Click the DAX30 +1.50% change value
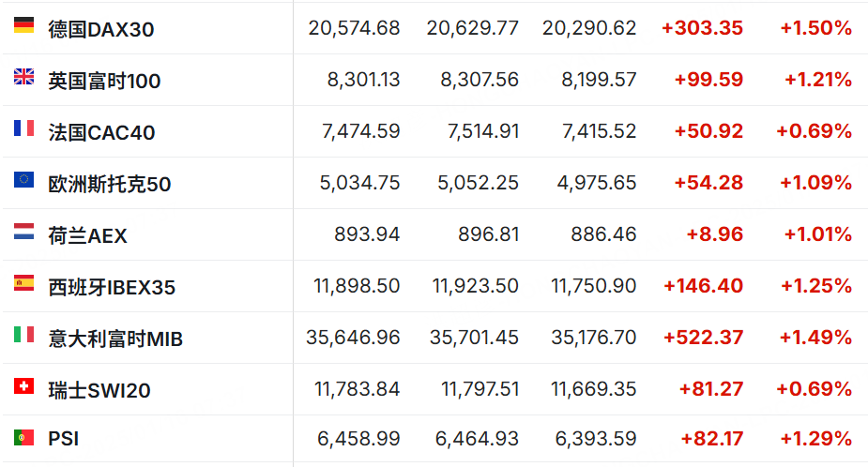 pyautogui.click(x=815, y=28)
